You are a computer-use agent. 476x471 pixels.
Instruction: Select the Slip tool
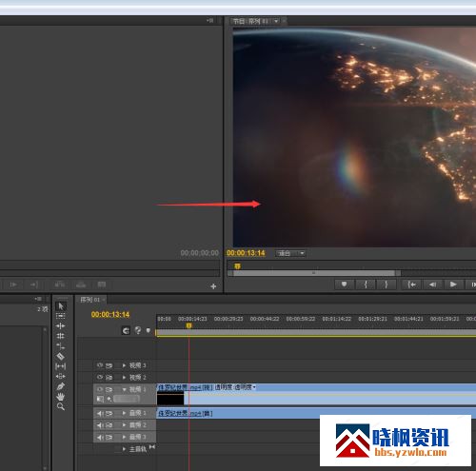point(60,366)
